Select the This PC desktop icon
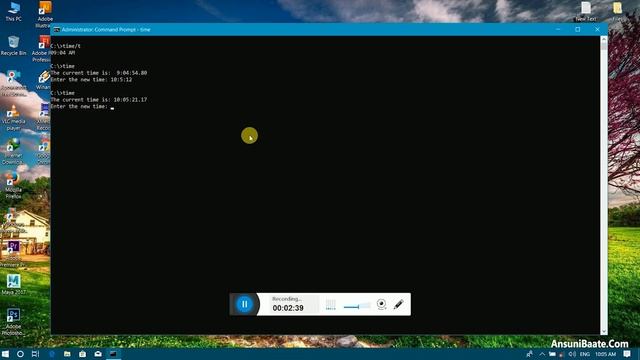Screen dimensions: 640x360 coord(13,11)
